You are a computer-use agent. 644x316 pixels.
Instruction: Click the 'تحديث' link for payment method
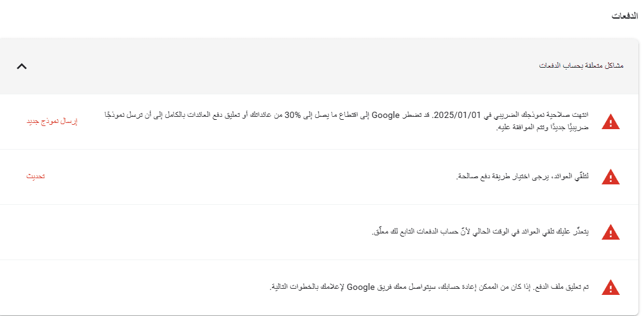[x=35, y=176]
